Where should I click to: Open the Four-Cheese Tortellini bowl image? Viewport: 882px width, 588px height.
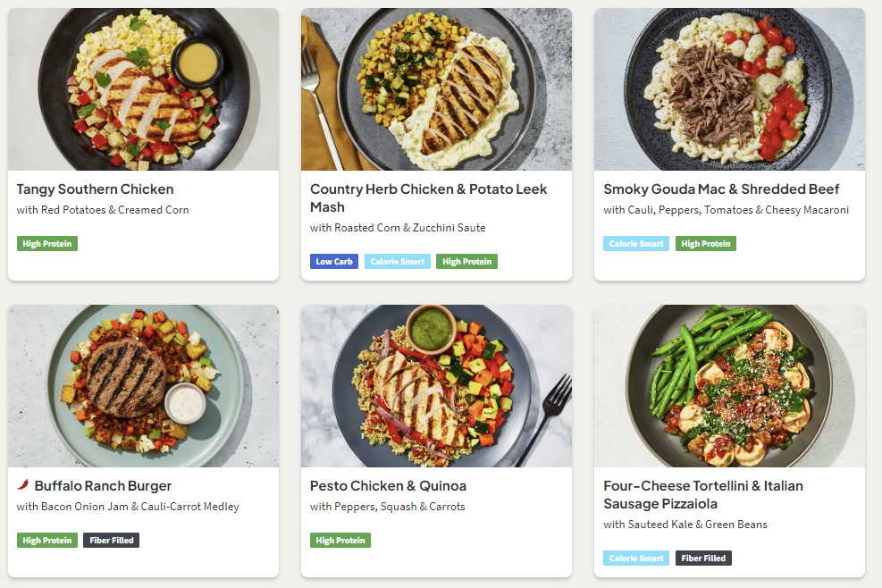tap(729, 386)
